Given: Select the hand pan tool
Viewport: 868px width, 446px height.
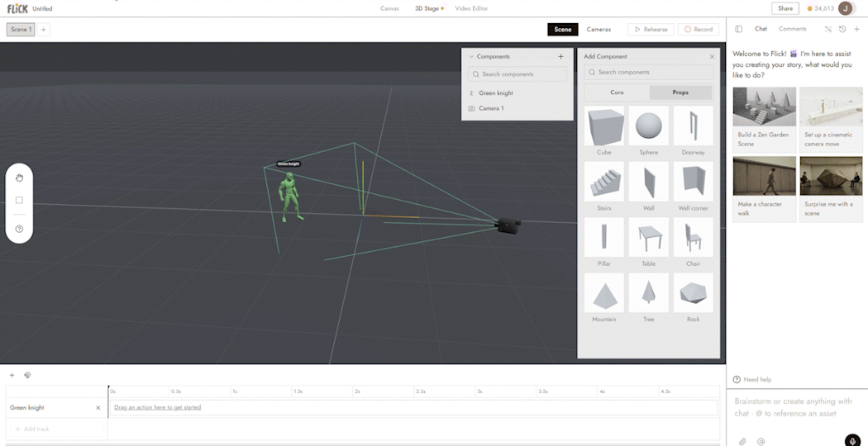Looking at the screenshot, I should (19, 178).
